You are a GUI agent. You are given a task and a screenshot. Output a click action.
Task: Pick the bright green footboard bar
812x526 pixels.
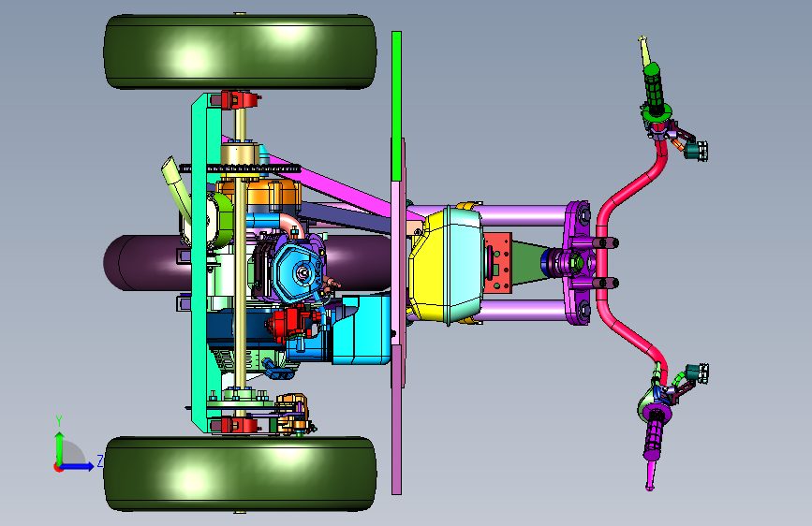click(397, 106)
